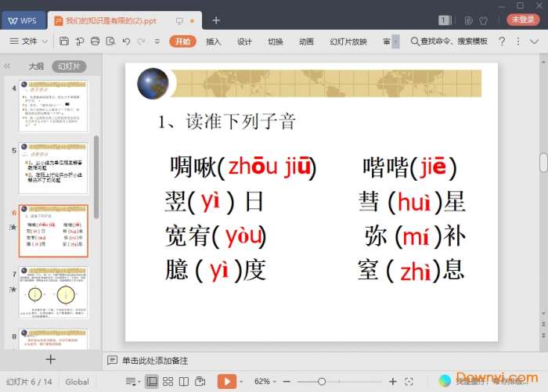This screenshot has height=392, width=548.
Task: Click 幻灯片 6 / 14 status text
Action: (29, 382)
